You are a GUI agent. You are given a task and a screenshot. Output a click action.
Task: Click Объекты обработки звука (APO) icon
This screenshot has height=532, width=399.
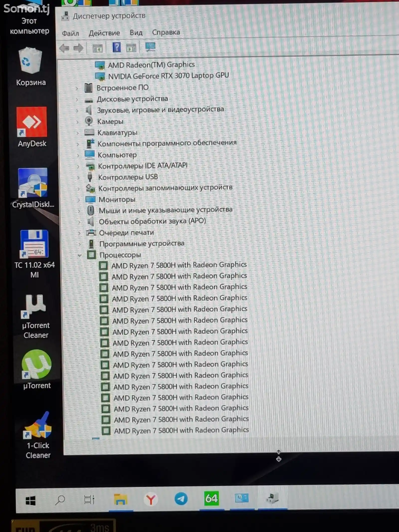91,221
